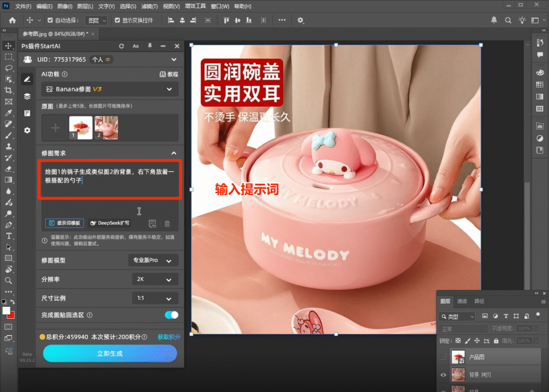This screenshot has height=392, width=549.
Task: Open the 提示词模板 button
Action: coord(64,223)
